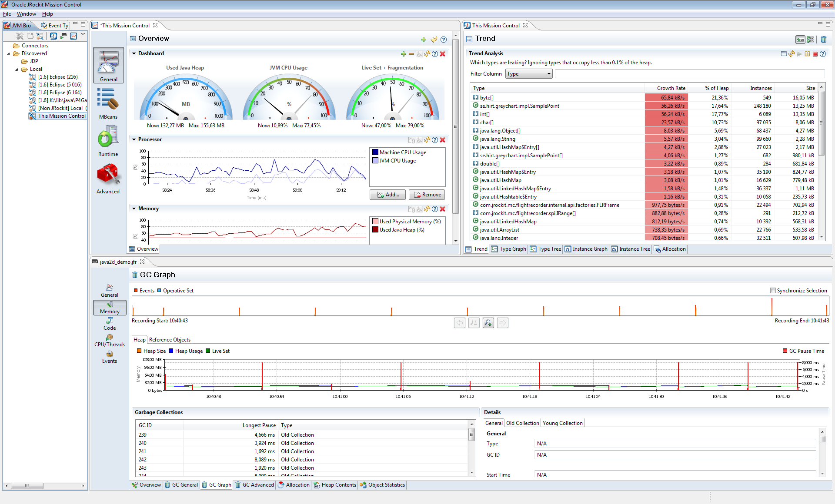The width and height of the screenshot is (835, 504).
Task: Switch to the Heap Contents tab
Action: [334, 485]
